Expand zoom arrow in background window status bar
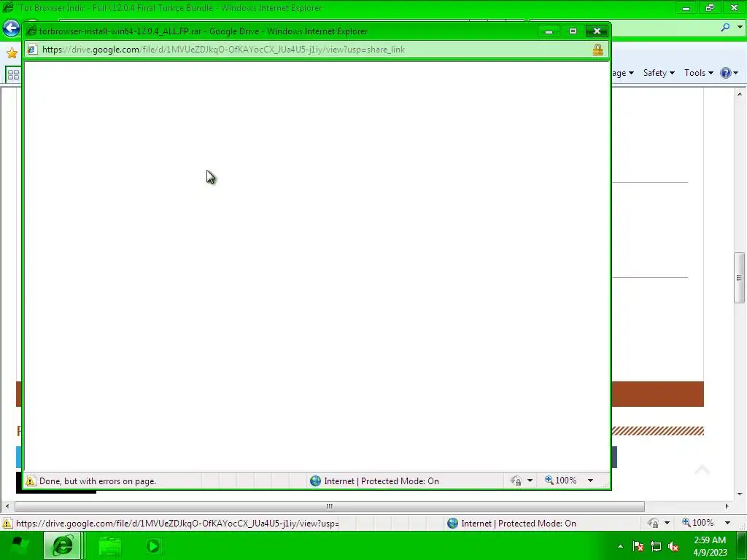747x560 pixels. click(727, 523)
